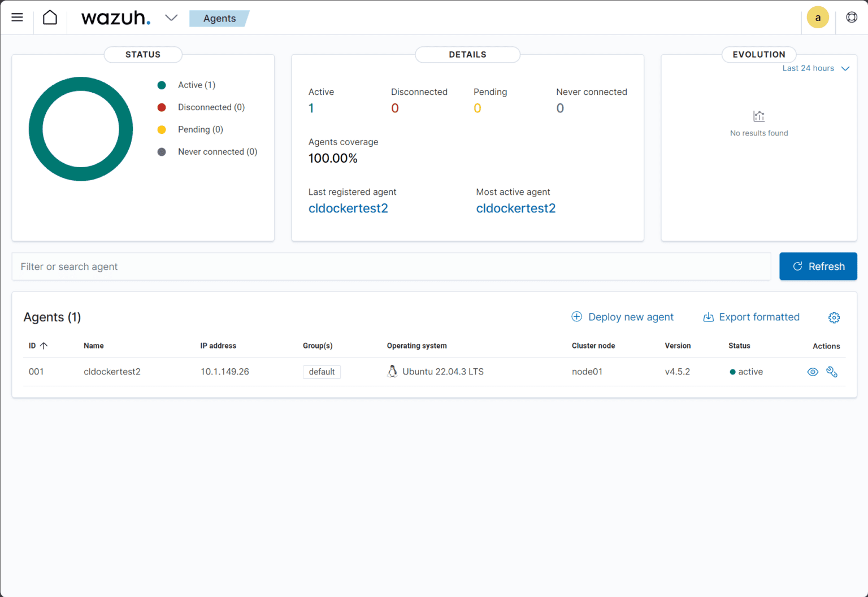Open the last registered agent cldockertest2 link
The height and width of the screenshot is (597, 868).
pyautogui.click(x=348, y=208)
